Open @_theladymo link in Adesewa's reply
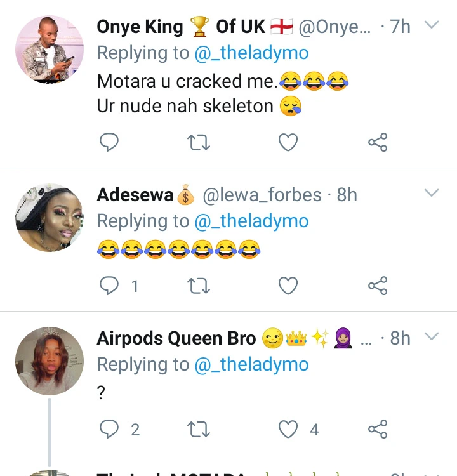The height and width of the screenshot is (476, 457). click(251, 221)
